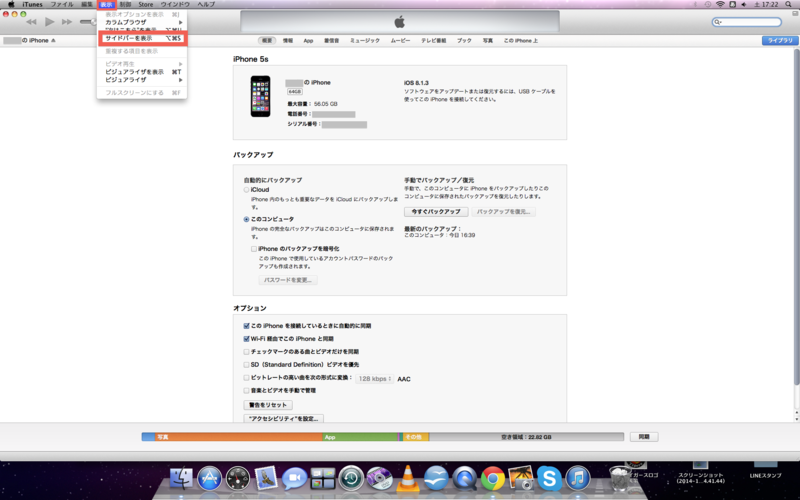800x500 pixels.
Task: Switch to the ムービー tab
Action: click(x=401, y=40)
